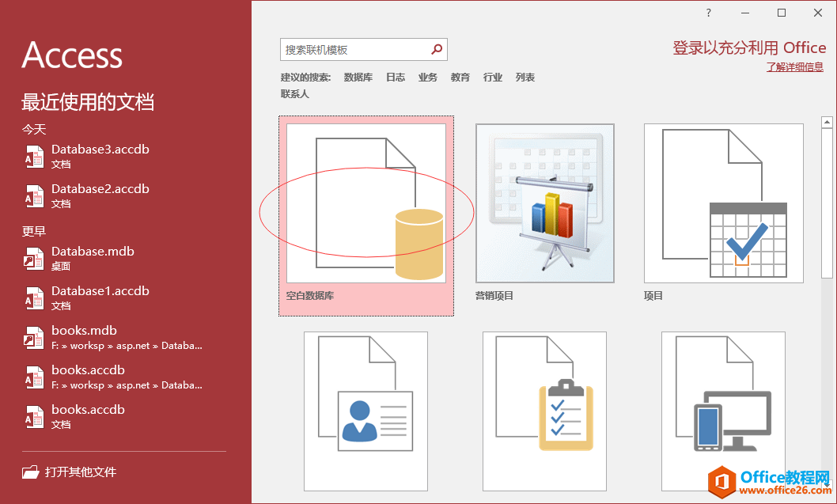Click the magnifier search icon
The height and width of the screenshot is (504, 837).
437,50
